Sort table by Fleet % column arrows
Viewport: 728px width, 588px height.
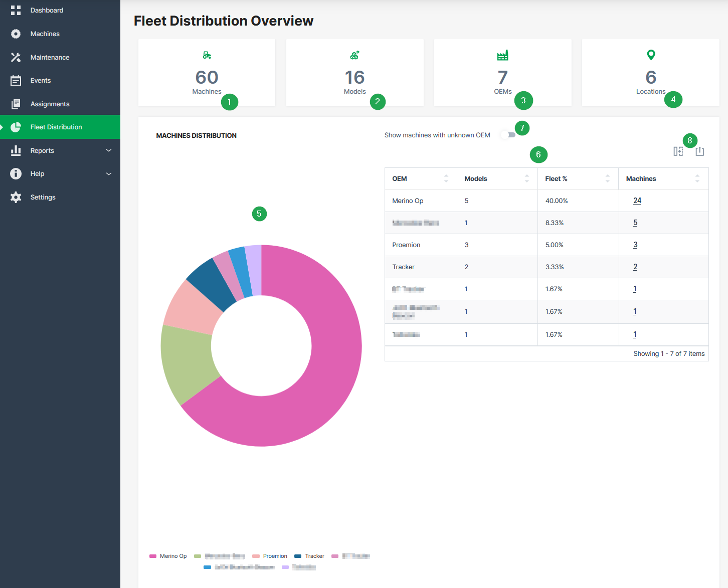coord(607,179)
